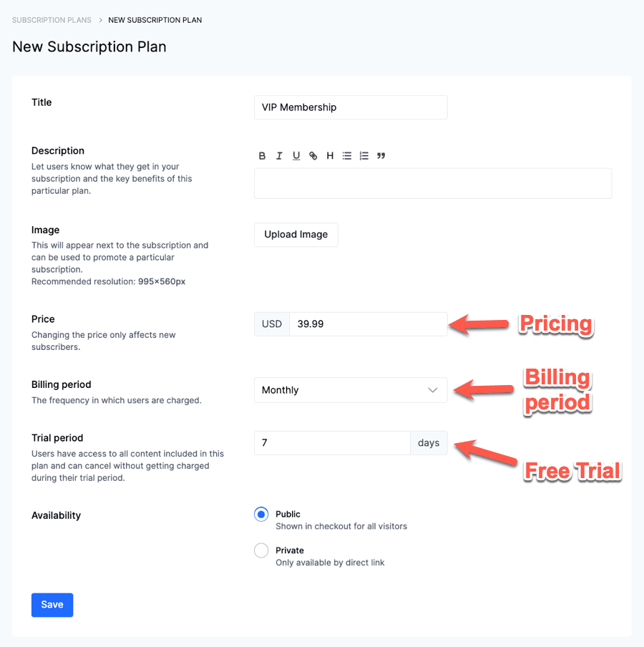Viewport: 644px width, 647px height.
Task: Focus the Description text area
Action: (433, 183)
